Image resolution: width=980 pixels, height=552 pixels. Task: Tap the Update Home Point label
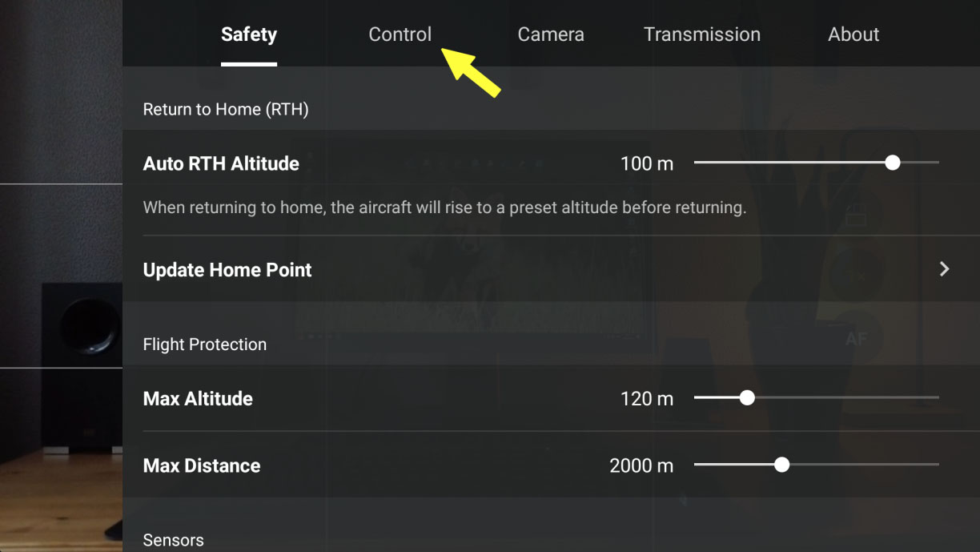(227, 270)
